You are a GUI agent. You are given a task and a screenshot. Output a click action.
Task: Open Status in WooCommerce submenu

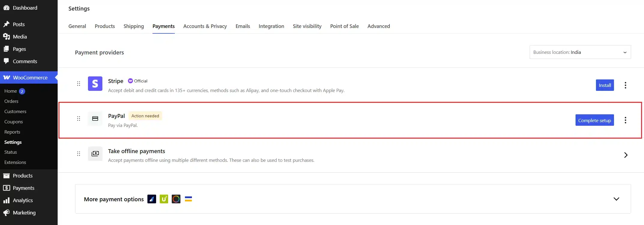pyautogui.click(x=11, y=152)
